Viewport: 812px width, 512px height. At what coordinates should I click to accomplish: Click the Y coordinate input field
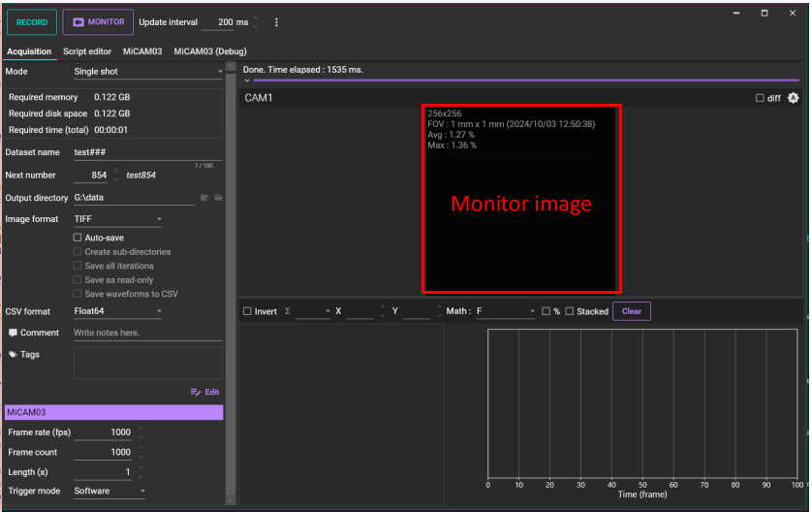click(x=417, y=311)
